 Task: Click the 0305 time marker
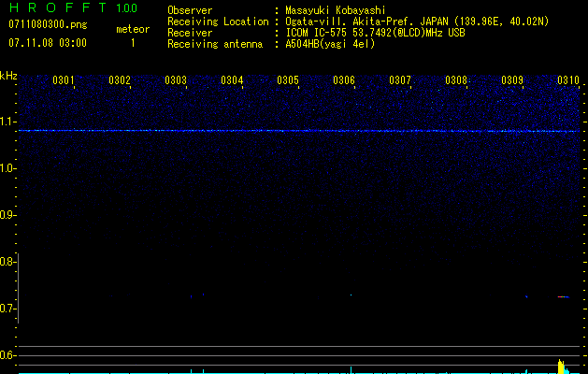click(288, 80)
